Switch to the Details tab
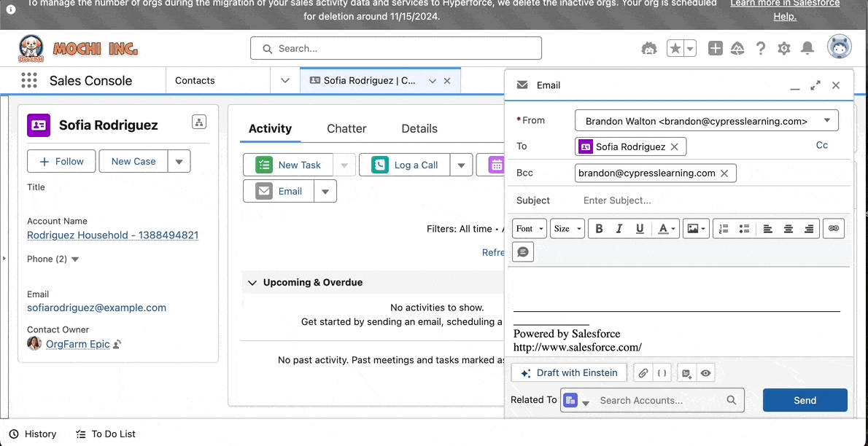This screenshot has height=446, width=868. 419,128
